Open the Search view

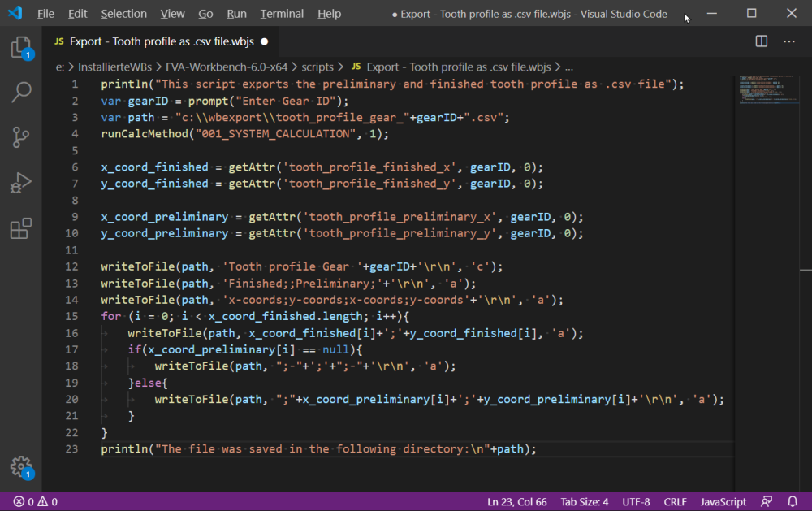click(20, 93)
